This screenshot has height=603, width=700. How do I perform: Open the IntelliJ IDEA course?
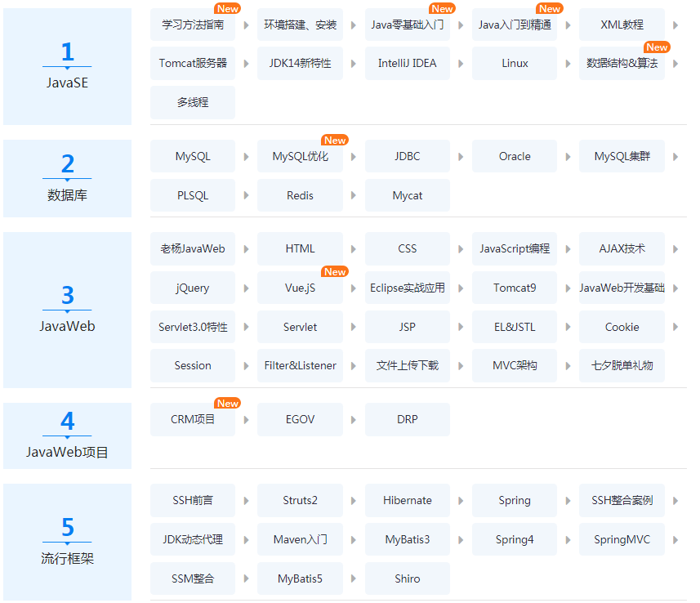click(x=407, y=64)
